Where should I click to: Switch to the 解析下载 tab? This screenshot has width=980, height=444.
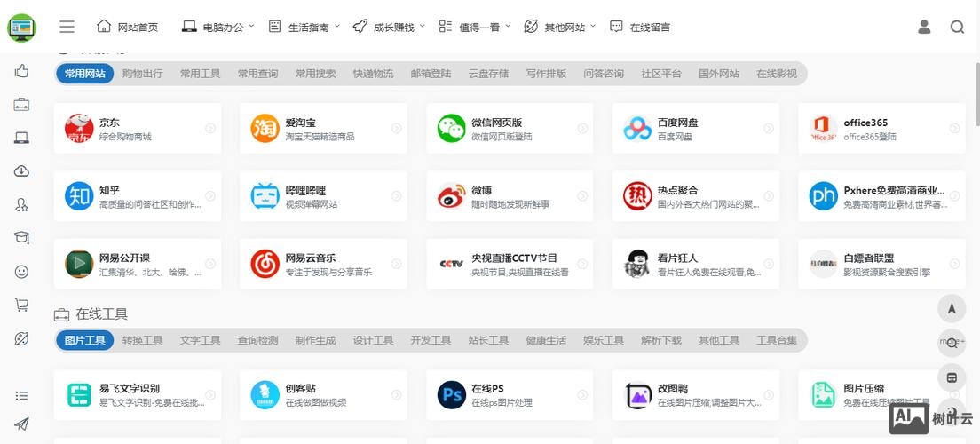click(x=661, y=340)
